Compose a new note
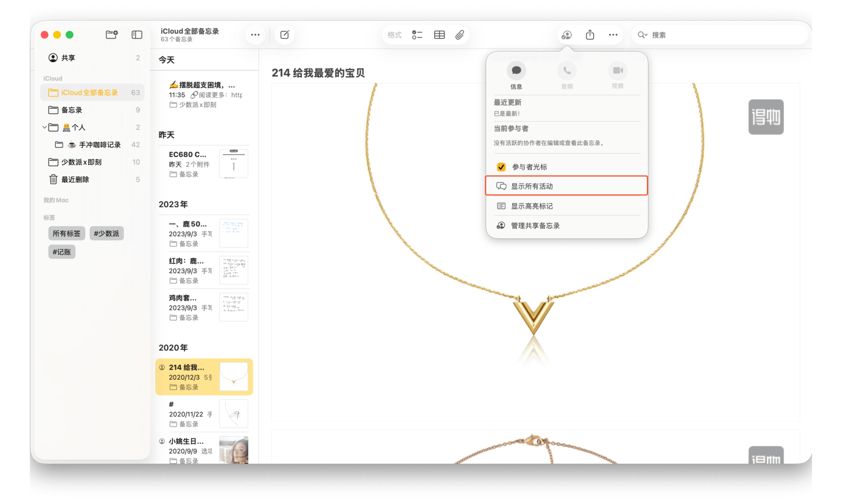This screenshot has height=504, width=843. coord(285,35)
